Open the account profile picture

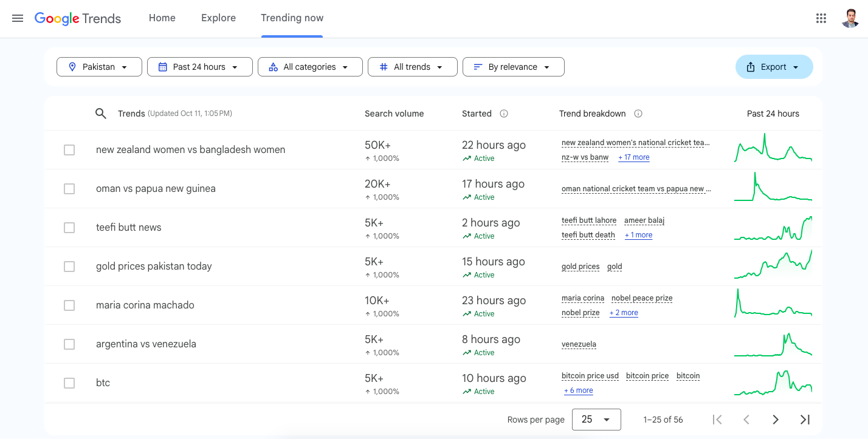pos(850,18)
